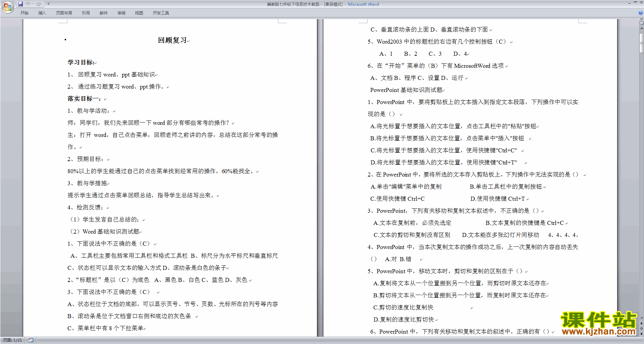Click the Redo icon in Quick Access
This screenshot has width=644, height=344.
[39, 4]
